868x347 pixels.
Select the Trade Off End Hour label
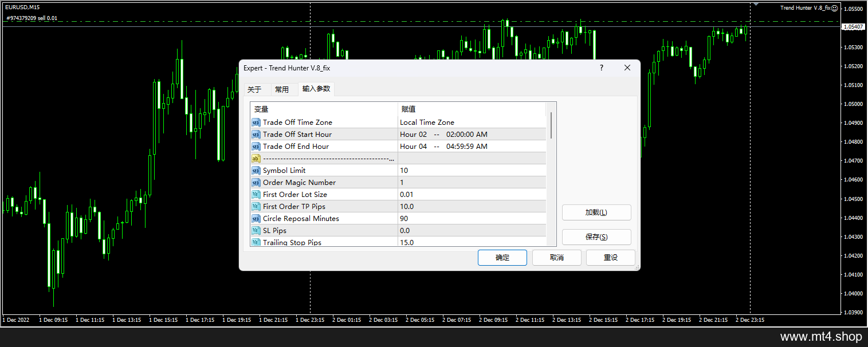click(296, 147)
